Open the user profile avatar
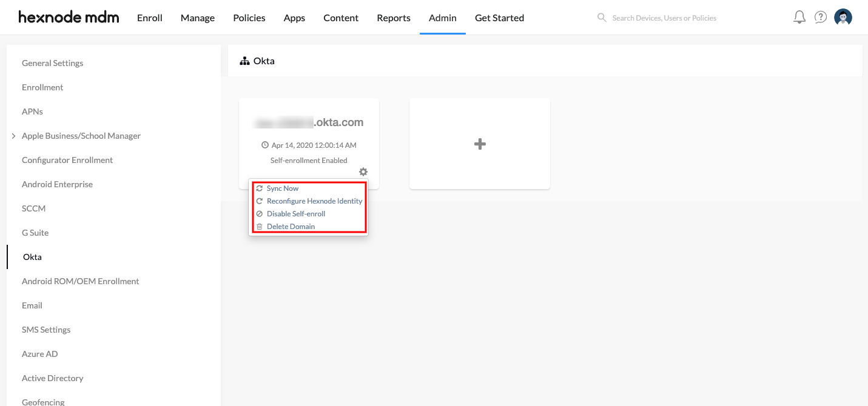This screenshot has height=406, width=868. (843, 18)
